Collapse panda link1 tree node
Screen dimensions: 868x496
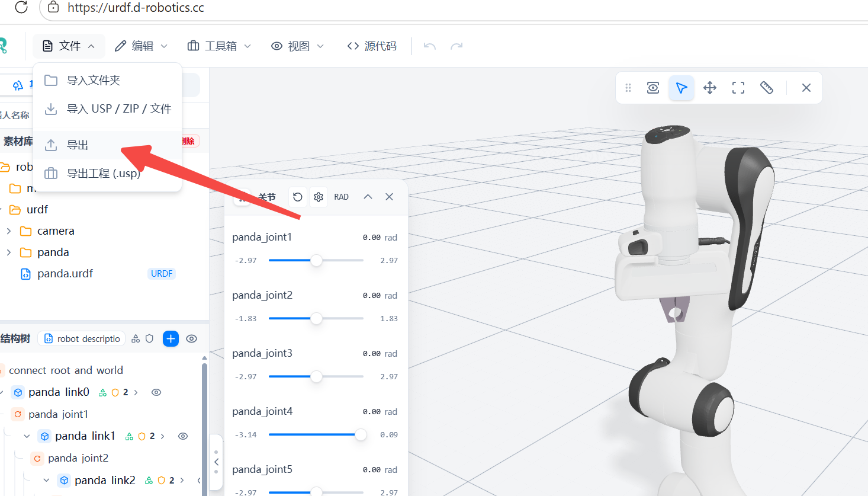[27, 436]
